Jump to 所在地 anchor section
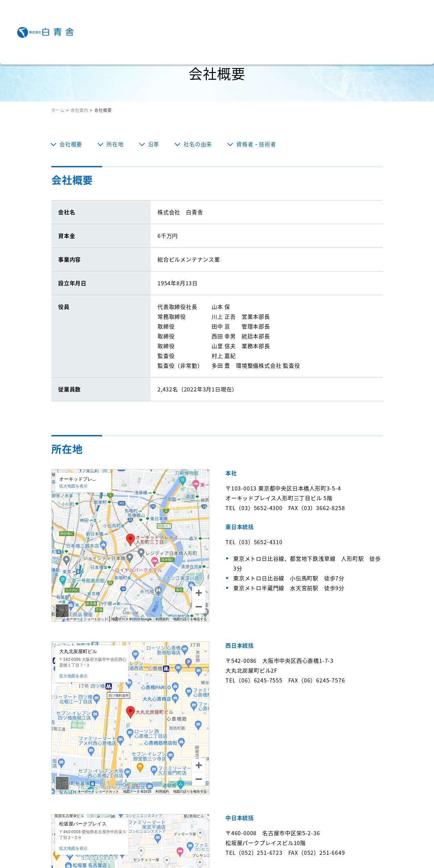Screen dimensions: 434x868 (x=115, y=144)
